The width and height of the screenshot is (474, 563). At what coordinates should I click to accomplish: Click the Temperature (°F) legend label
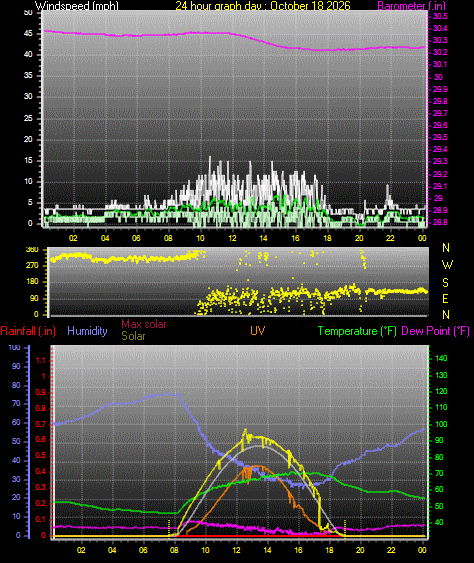point(357,331)
